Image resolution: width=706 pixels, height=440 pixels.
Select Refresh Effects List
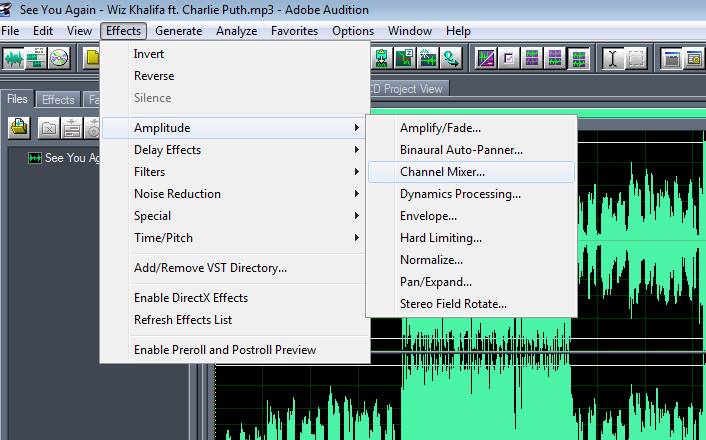coord(235,320)
